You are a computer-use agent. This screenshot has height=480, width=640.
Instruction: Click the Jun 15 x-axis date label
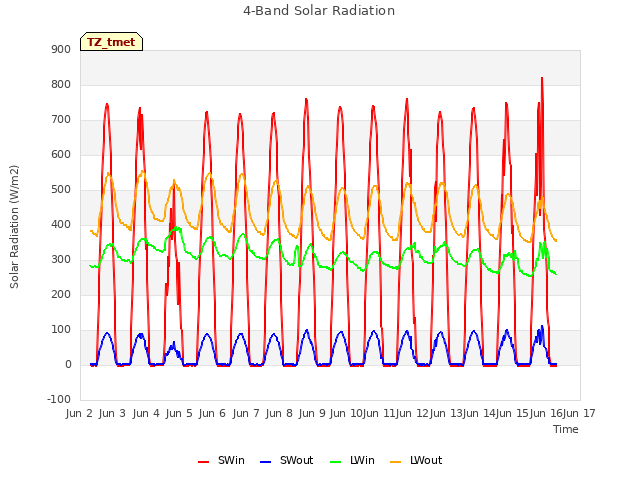[x=512, y=413]
